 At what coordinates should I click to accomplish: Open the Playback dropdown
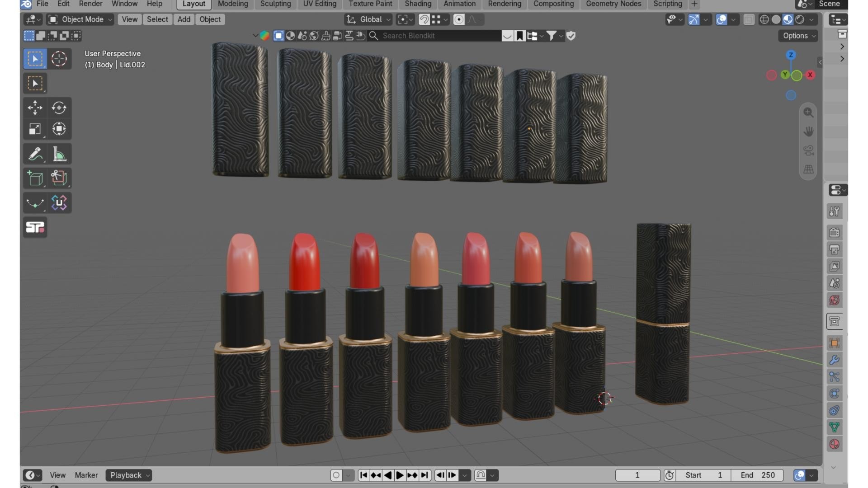pos(129,475)
